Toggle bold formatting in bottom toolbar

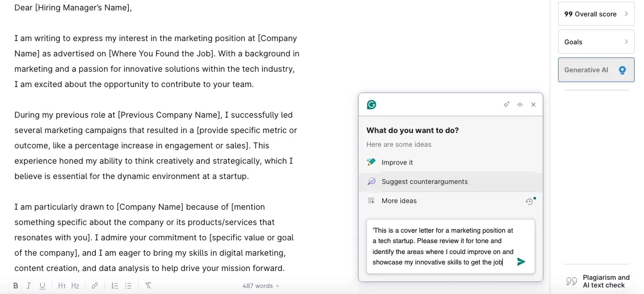point(15,286)
